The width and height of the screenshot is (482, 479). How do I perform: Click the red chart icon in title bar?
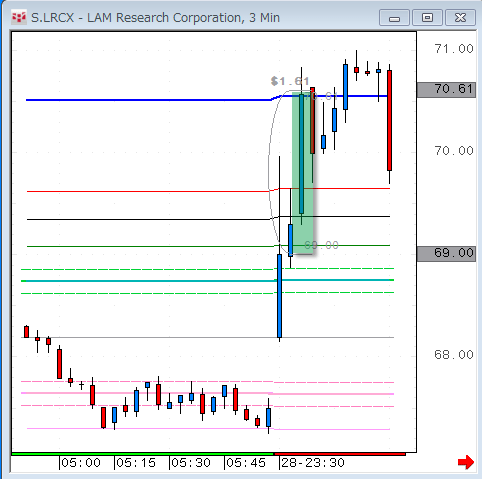[19, 17]
